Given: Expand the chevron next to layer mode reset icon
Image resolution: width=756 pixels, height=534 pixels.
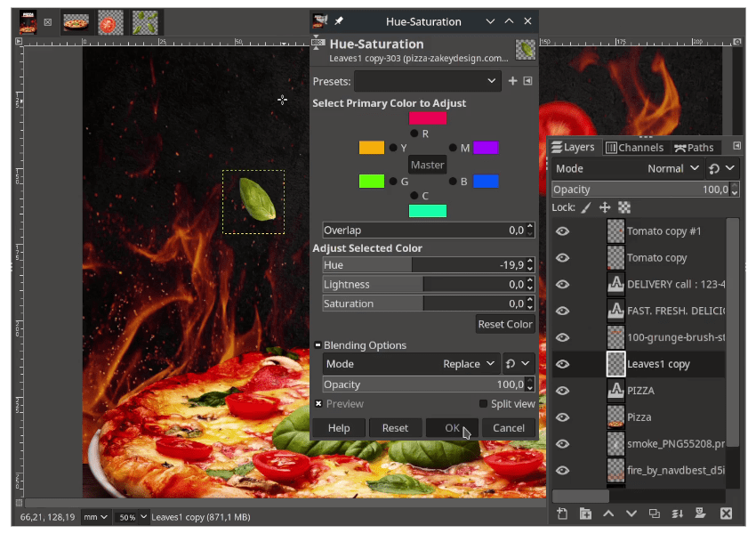Looking at the screenshot, I should coord(730,168).
